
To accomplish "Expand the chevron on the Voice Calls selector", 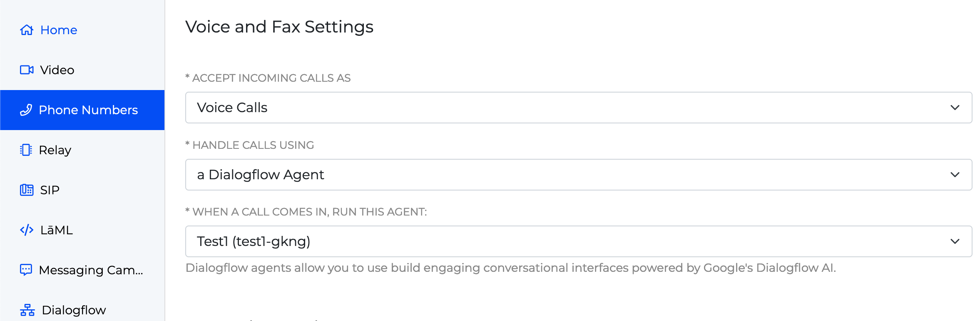I will 955,108.
